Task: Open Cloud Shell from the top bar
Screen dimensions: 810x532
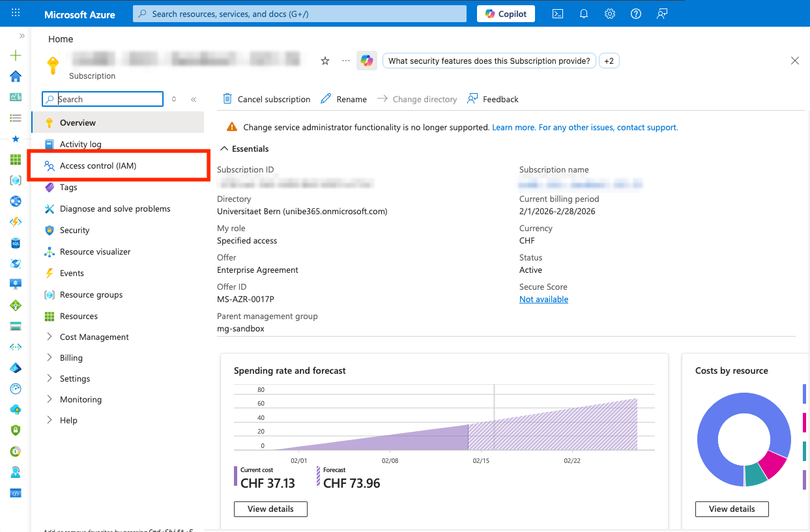Action: (x=558, y=14)
